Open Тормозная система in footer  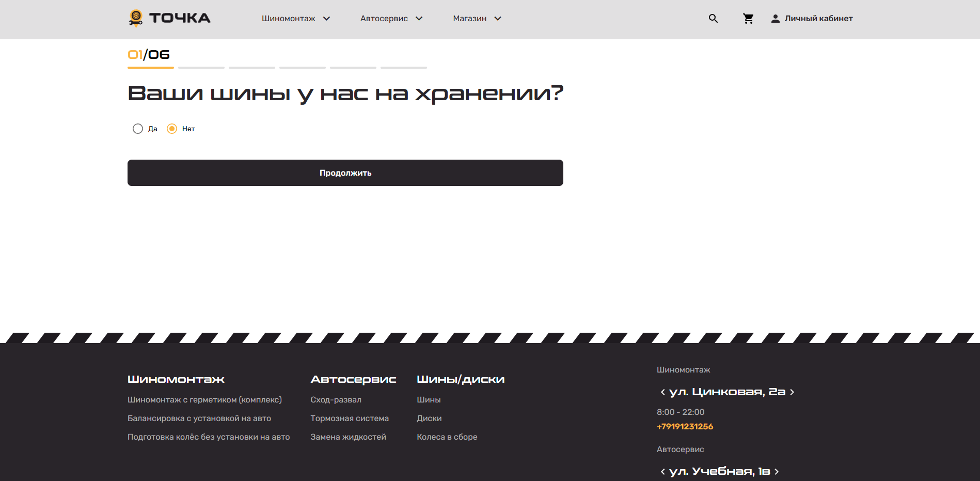[350, 418]
